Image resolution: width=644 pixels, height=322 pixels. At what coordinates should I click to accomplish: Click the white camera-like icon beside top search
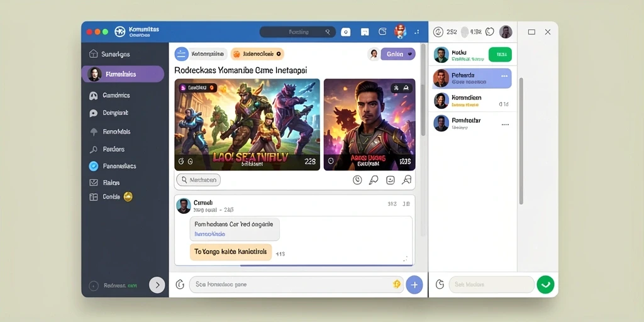346,32
